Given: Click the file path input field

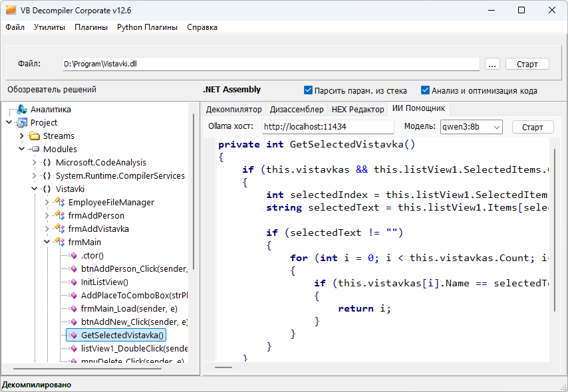Looking at the screenshot, I should coord(271,64).
